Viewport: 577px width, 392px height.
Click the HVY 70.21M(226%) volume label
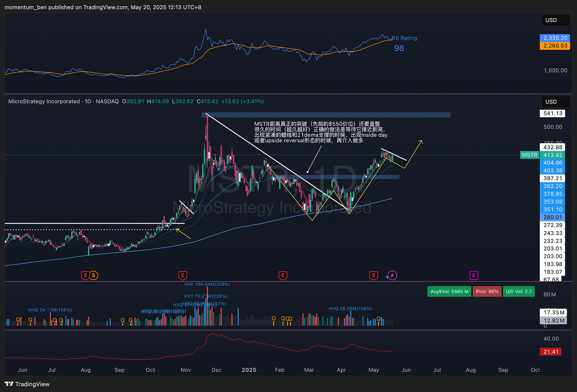coord(206,296)
